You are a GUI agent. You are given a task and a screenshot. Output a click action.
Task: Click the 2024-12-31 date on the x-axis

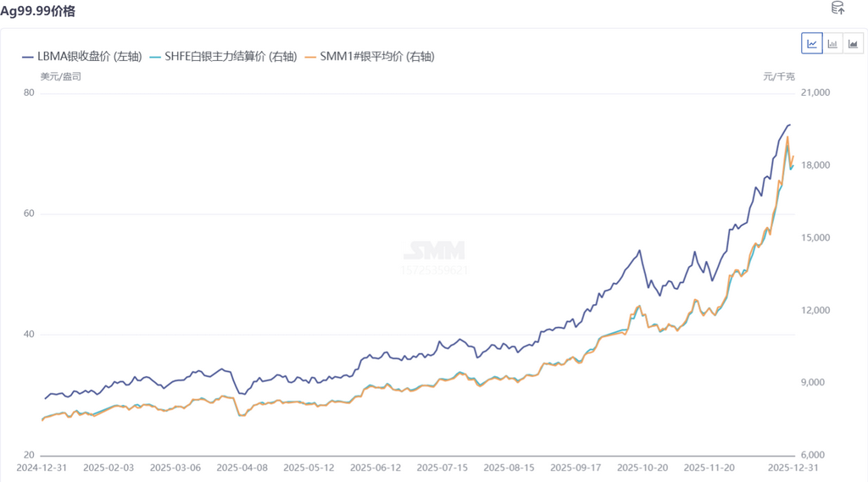42,467
